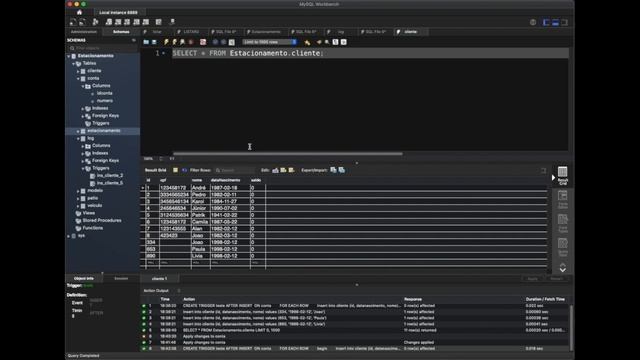Click the rollback transaction icon
Screen dimensions: 640x360
tap(223, 42)
